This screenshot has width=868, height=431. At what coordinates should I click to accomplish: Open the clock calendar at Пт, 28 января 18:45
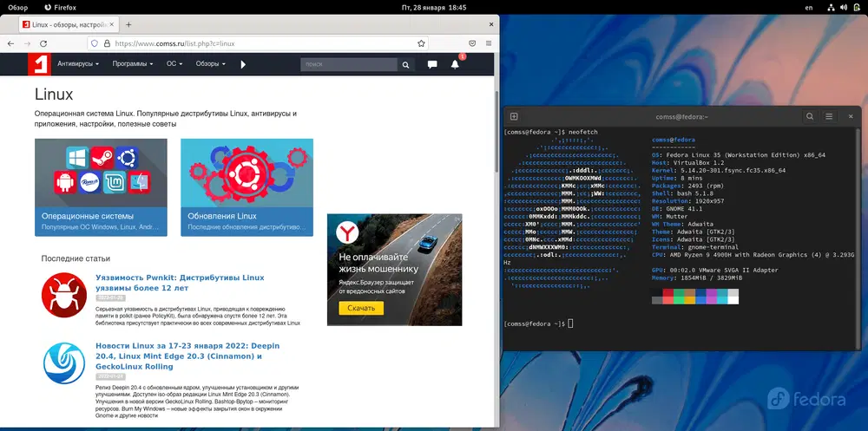click(x=434, y=8)
